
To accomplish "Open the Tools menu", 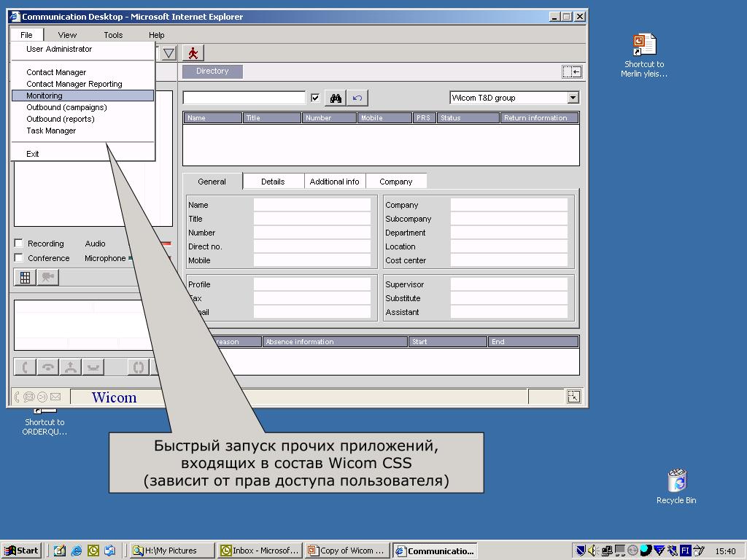I will [x=113, y=35].
